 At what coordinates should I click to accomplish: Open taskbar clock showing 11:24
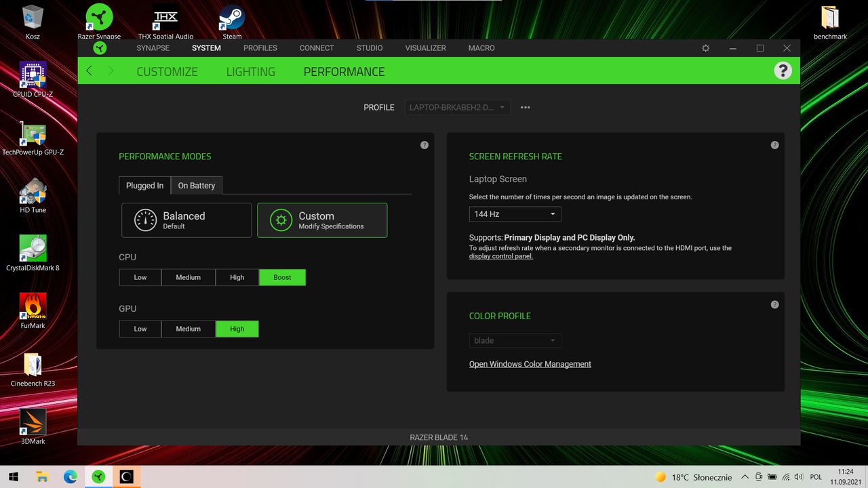[846, 476]
